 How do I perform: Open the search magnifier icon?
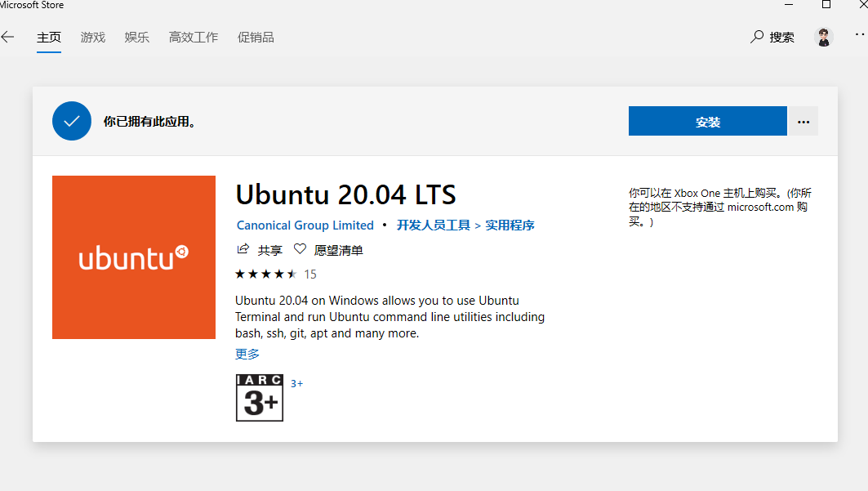click(x=757, y=37)
